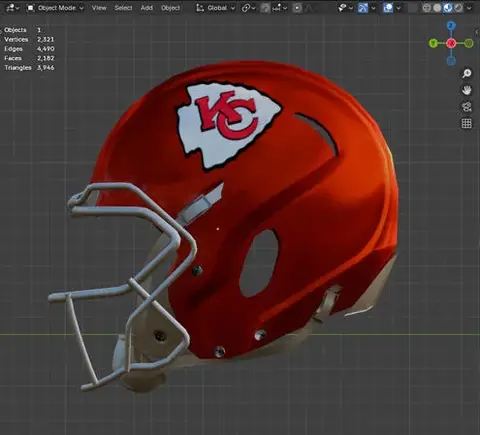Expand the sidebar with the small arrow

click(478, 32)
